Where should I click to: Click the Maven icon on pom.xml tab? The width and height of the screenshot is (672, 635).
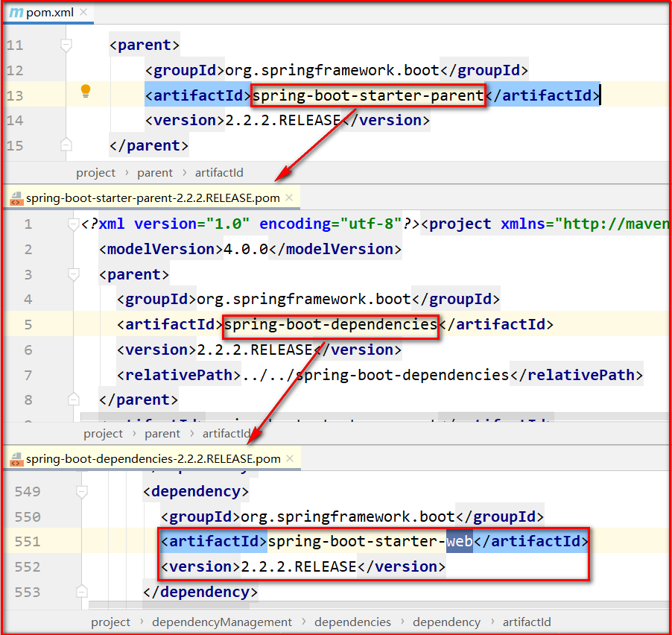click(x=16, y=13)
